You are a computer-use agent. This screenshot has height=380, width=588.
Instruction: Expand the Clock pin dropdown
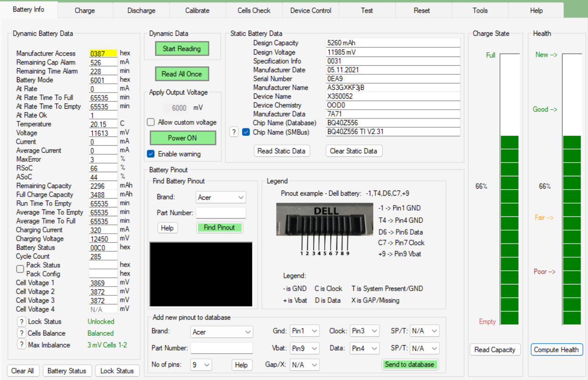[364, 331]
